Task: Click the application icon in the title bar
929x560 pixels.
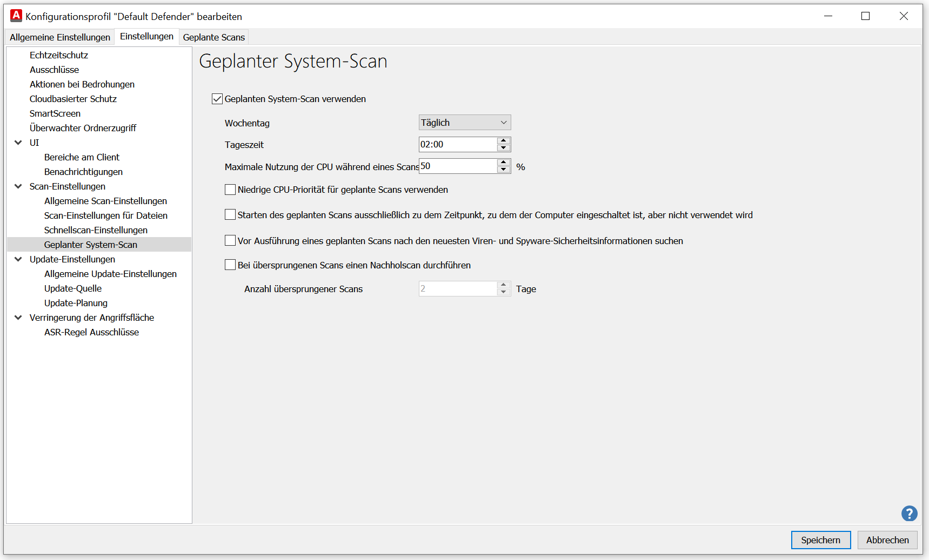Action: click(x=16, y=16)
